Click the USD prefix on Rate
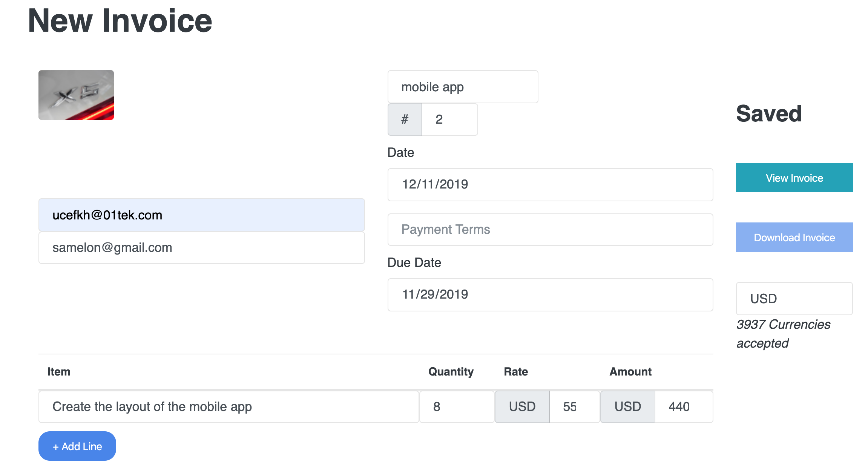Screen dimensions: 868x466 (x=522, y=407)
